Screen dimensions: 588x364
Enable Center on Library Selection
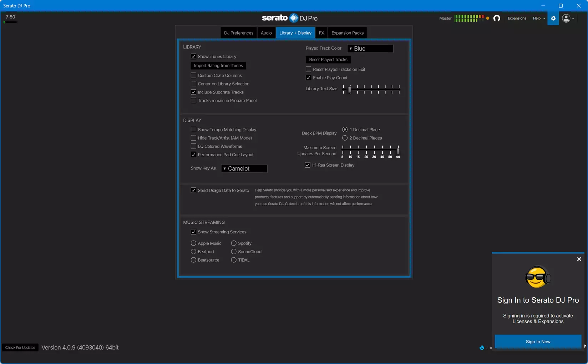pyautogui.click(x=193, y=84)
